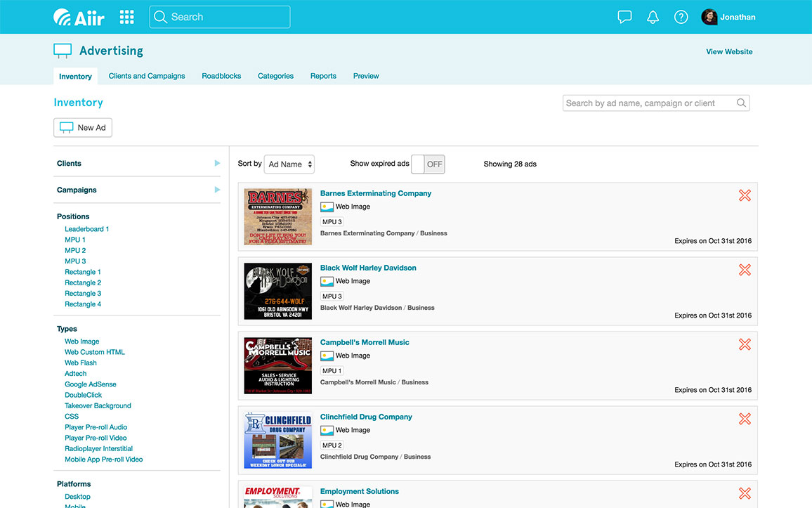Filter by Player Pre-roll Audio type

[x=96, y=427]
